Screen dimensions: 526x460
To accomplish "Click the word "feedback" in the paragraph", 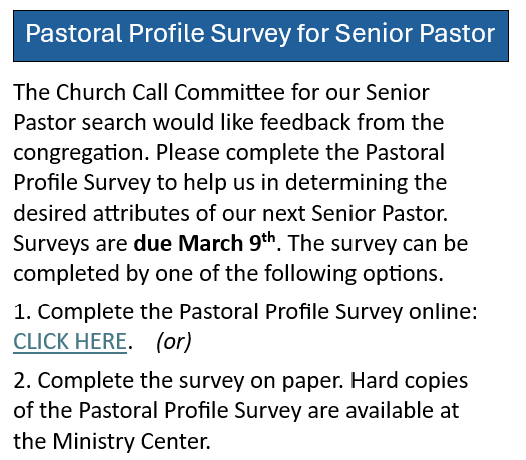I will (305, 122).
